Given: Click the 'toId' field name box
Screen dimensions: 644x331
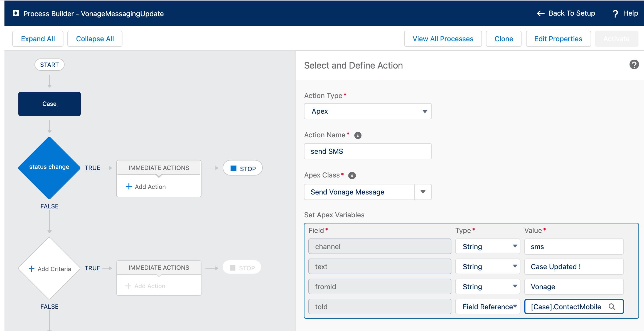Looking at the screenshot, I should click(380, 306).
